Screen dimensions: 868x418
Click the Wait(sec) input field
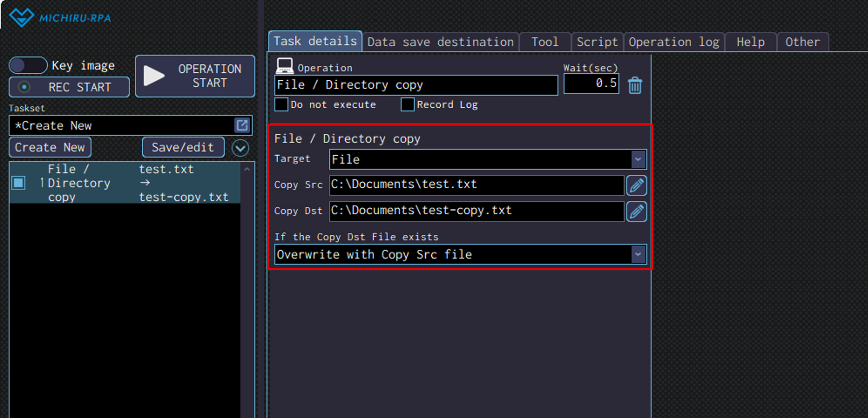(591, 84)
